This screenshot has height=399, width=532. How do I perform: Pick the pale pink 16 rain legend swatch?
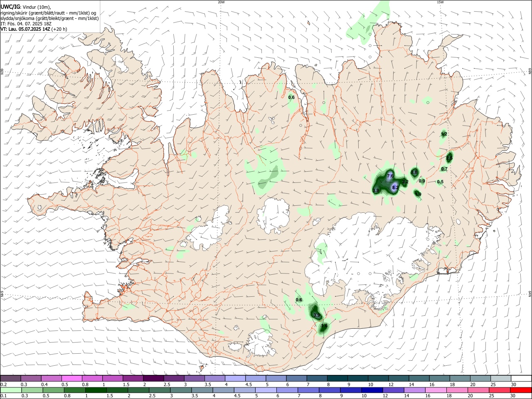tap(436, 390)
